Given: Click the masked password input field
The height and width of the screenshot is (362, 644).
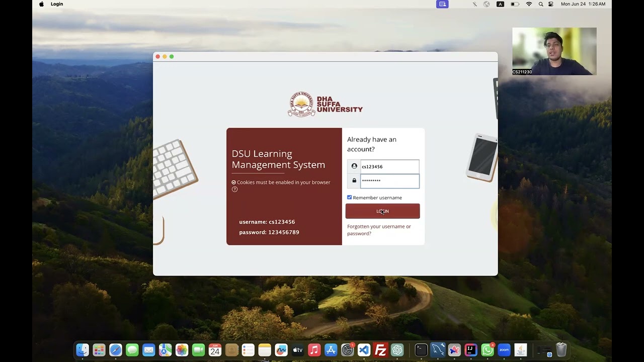Looking at the screenshot, I should [389, 180].
